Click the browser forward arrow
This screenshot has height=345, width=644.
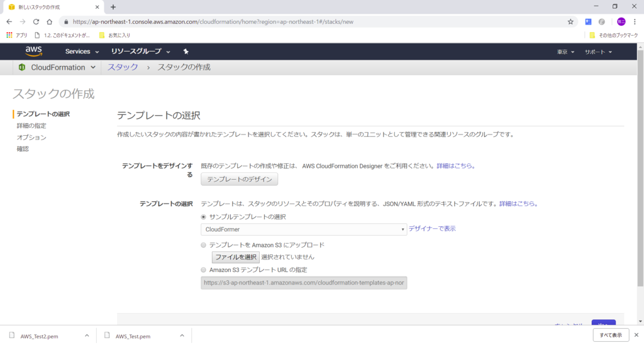pyautogui.click(x=23, y=22)
